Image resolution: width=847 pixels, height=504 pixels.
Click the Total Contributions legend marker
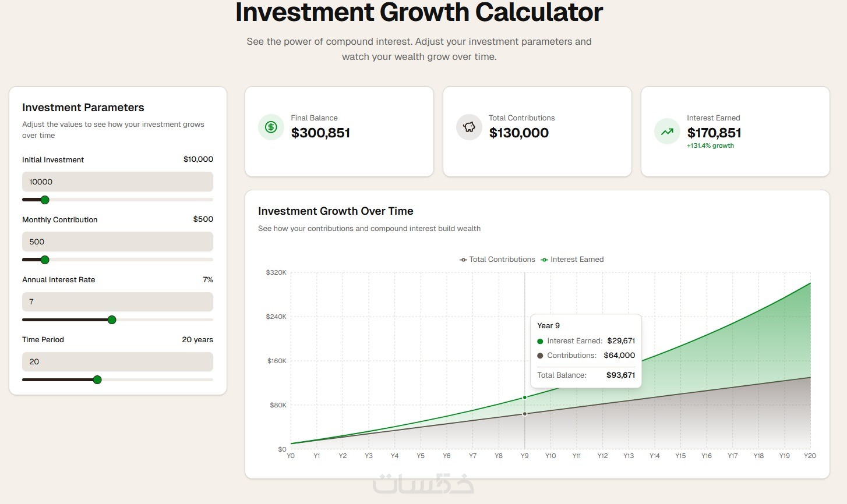(463, 260)
